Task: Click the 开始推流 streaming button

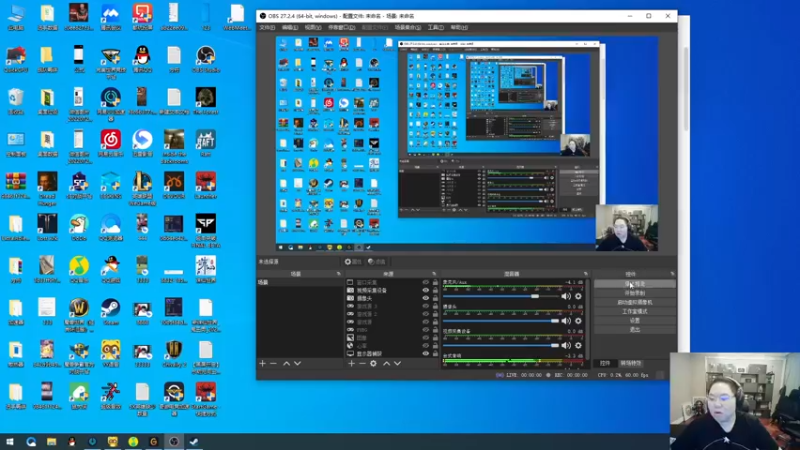Action: pos(635,284)
